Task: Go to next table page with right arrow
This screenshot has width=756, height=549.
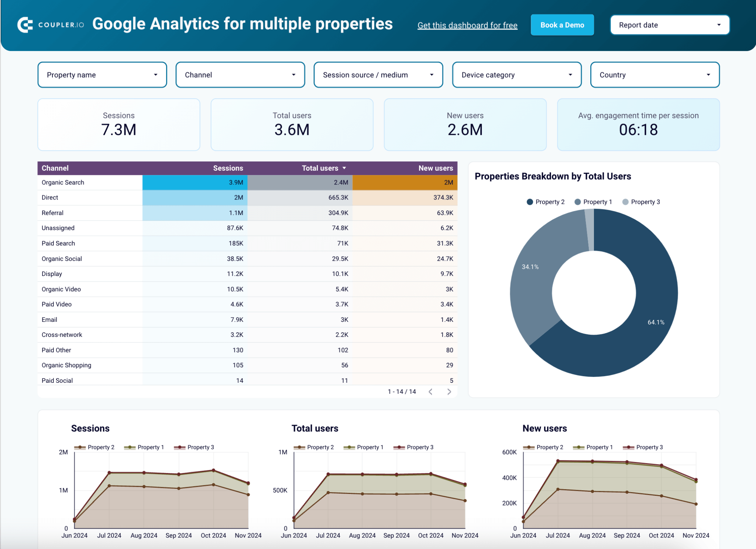Action: click(x=449, y=392)
